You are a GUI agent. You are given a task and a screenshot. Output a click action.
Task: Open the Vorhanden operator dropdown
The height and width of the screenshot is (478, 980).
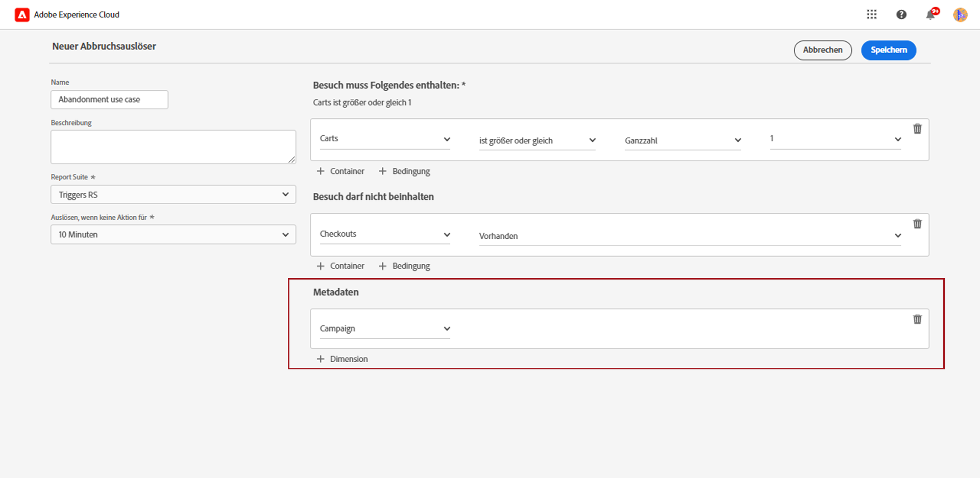tap(690, 236)
